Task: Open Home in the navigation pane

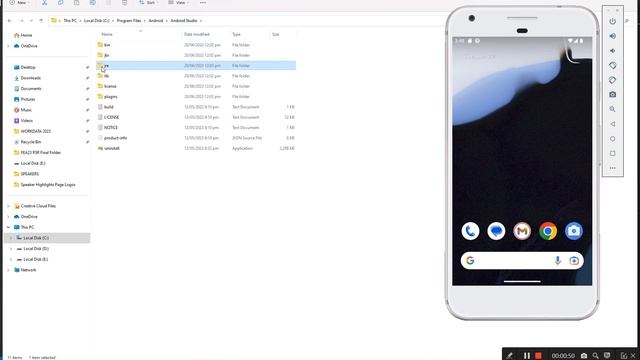Action: click(x=26, y=35)
